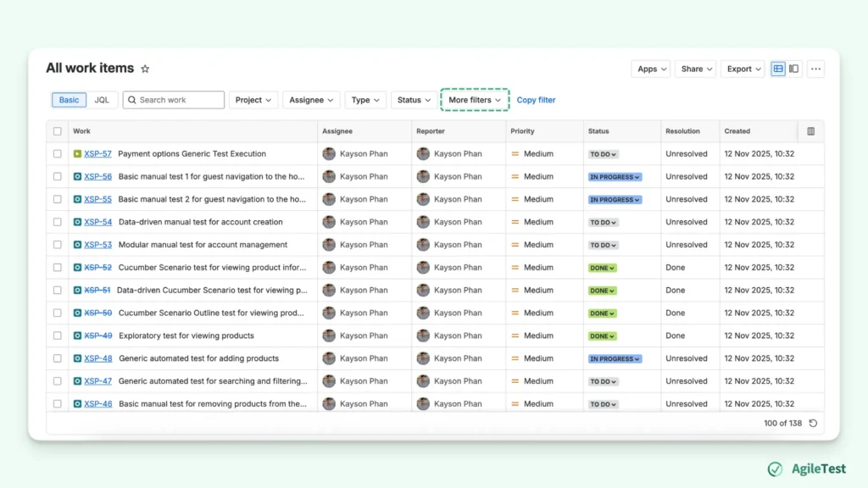Select the checkbox for XSP-57
Screen dimensions: 868x488
pyautogui.click(x=58, y=154)
